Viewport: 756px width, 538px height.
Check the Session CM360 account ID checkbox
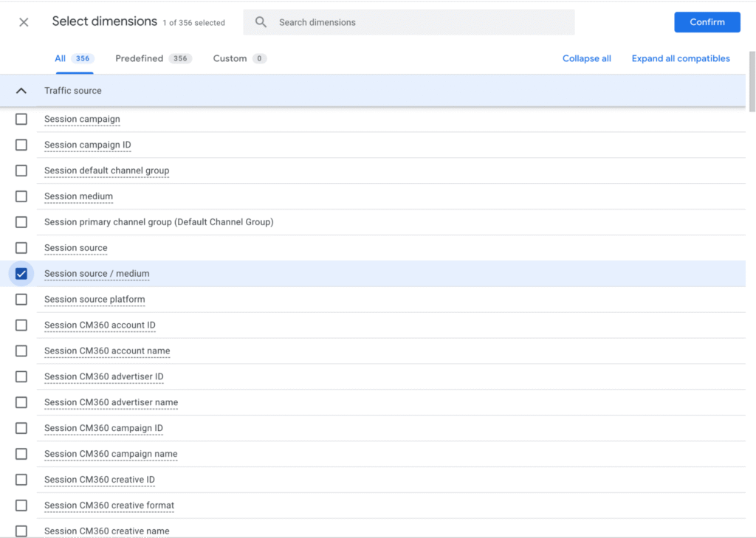[21, 325]
